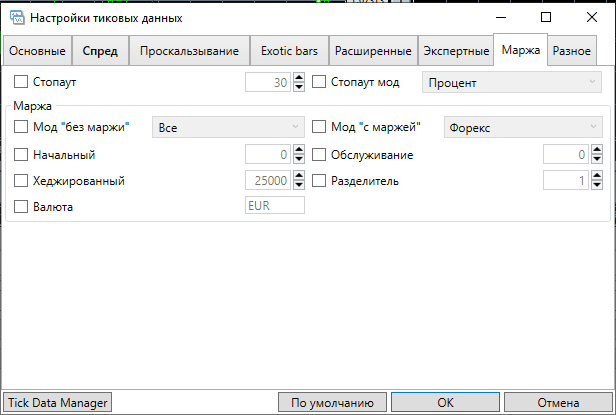
Task: Minimize the tick data settings window
Action: pyautogui.click(x=501, y=17)
